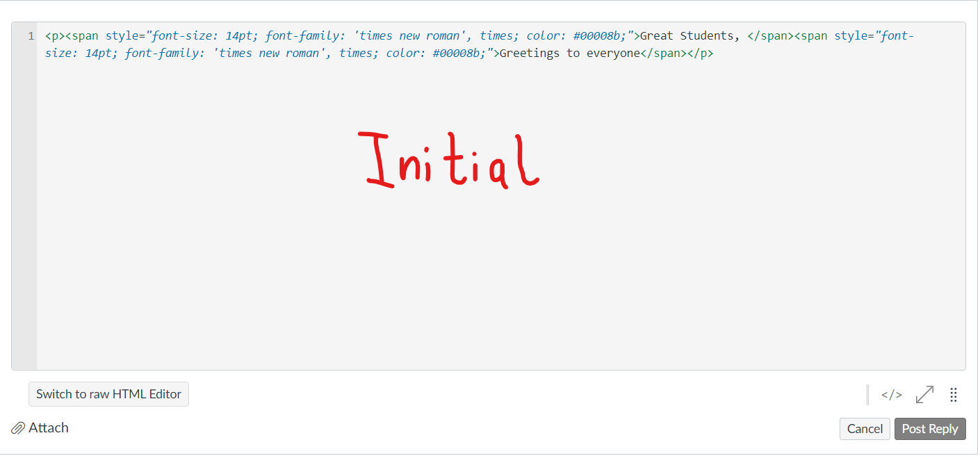This screenshot has width=980, height=456.
Task: Cancel the reply
Action: click(865, 429)
